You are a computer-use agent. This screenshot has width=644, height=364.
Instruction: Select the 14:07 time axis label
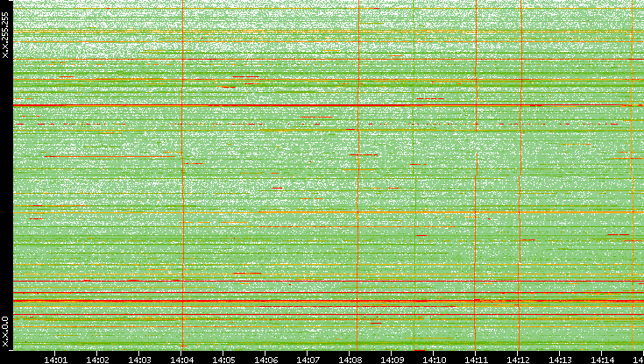coord(308,360)
